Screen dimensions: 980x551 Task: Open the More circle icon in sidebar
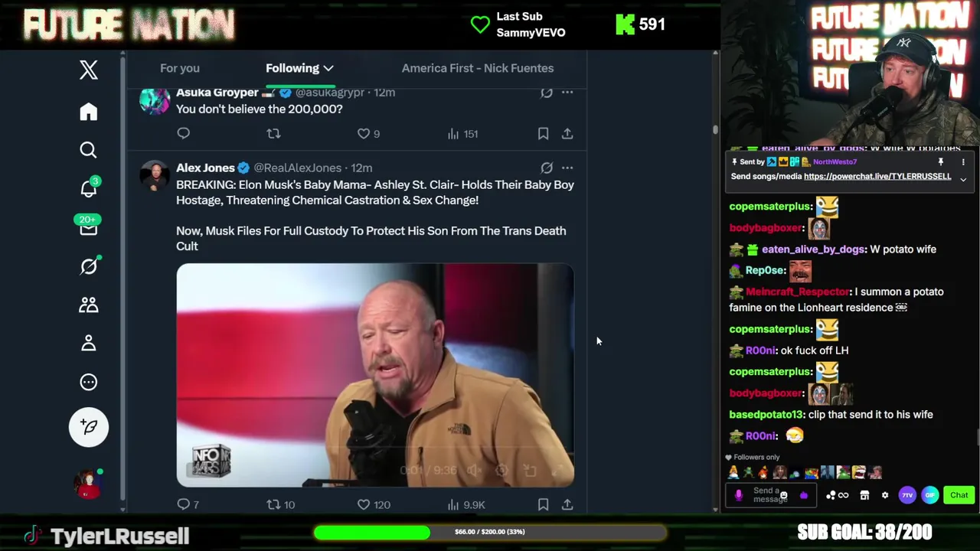click(x=89, y=382)
